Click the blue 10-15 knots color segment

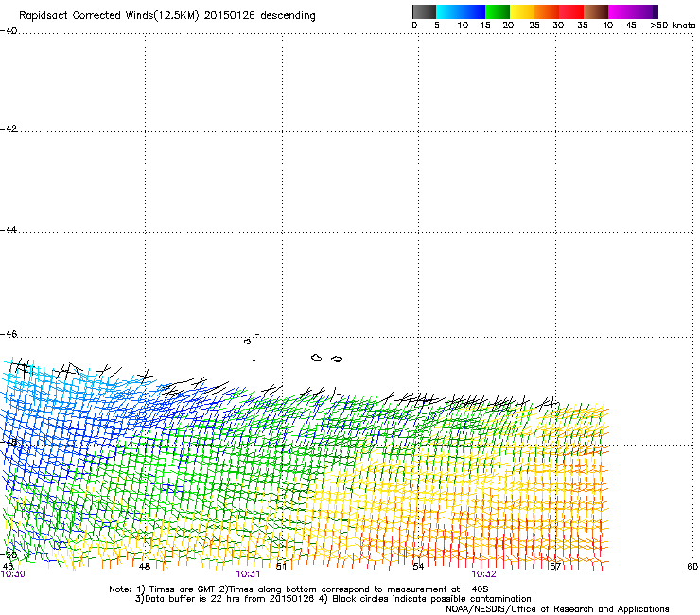click(473, 11)
